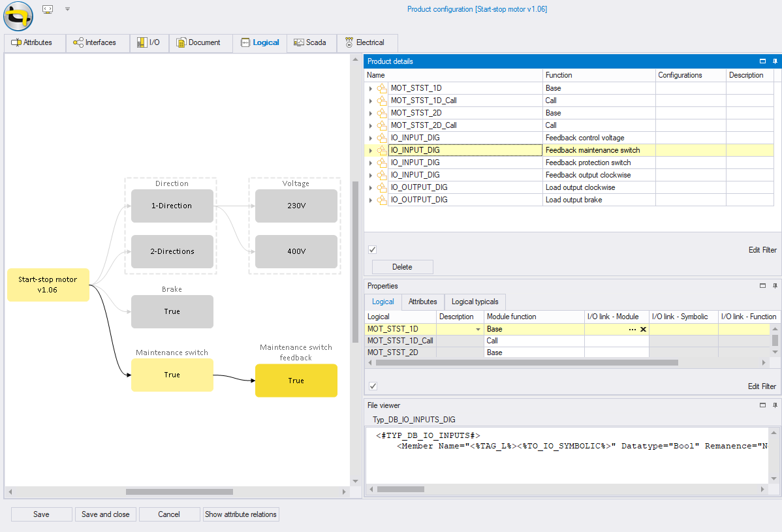Viewport: 782px width, 532px height.
Task: Click Save and close
Action: pyautogui.click(x=106, y=514)
